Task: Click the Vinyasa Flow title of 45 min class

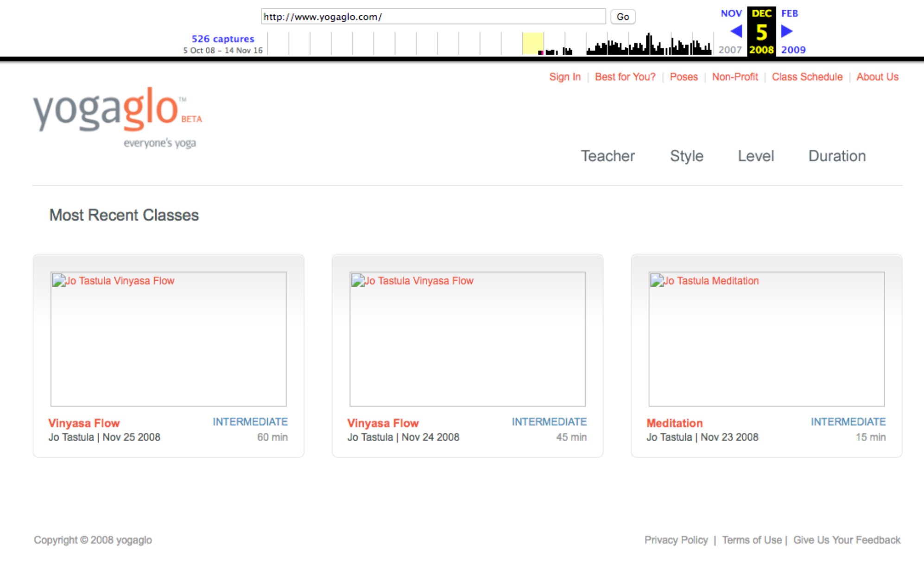Action: 383,423
